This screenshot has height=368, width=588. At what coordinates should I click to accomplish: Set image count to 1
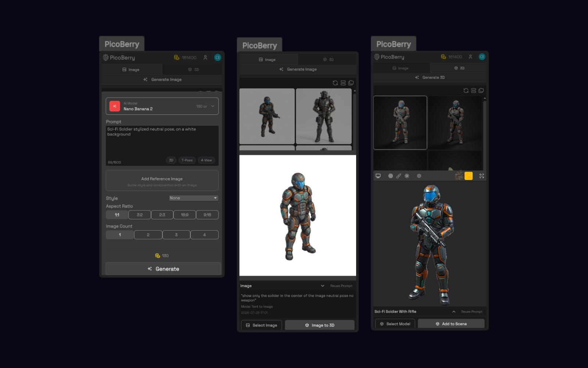coord(120,235)
